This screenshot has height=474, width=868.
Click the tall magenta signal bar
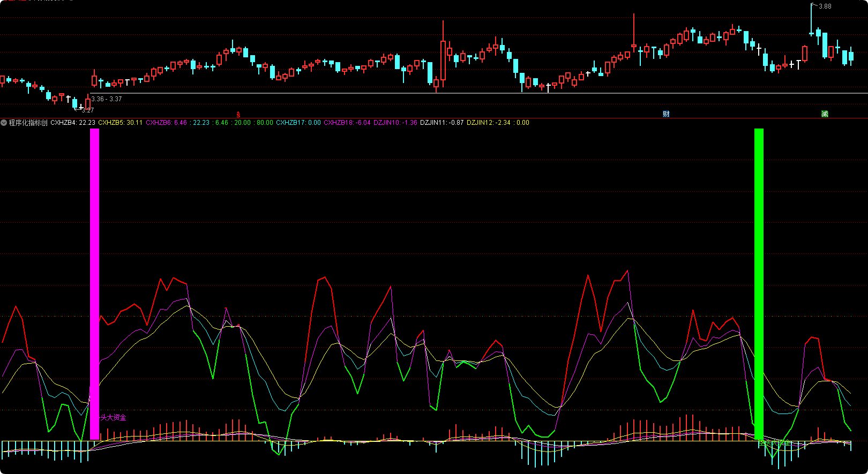pos(94,284)
